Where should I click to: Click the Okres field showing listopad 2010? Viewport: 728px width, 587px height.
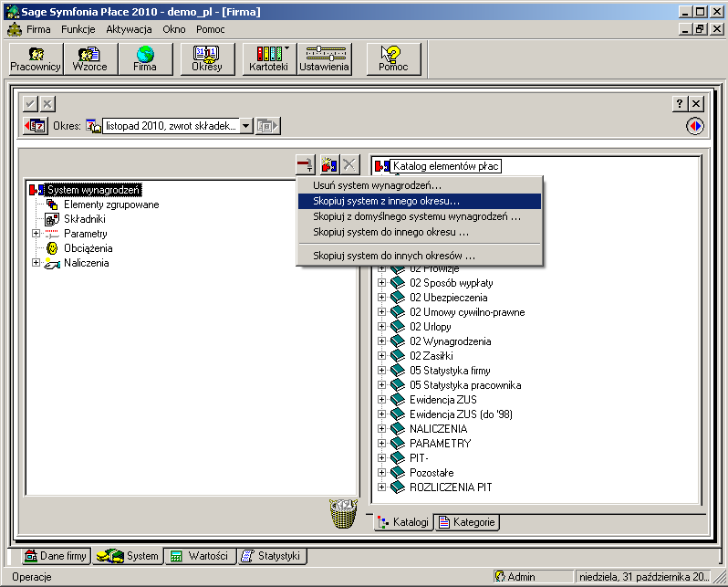171,126
